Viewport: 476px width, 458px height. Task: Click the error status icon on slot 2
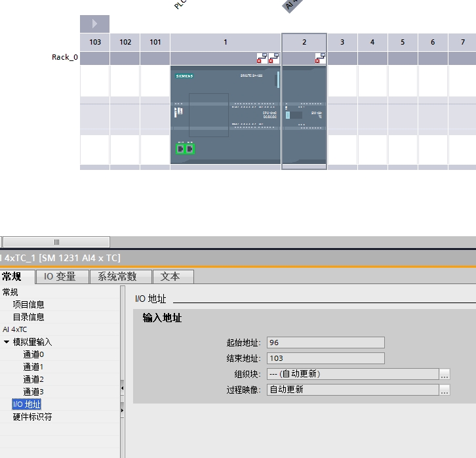click(x=319, y=58)
